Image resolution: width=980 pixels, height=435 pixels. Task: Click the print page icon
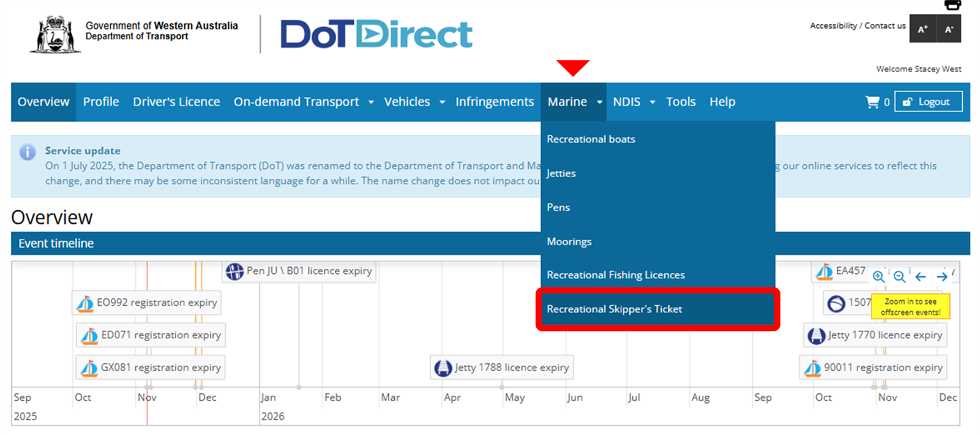point(952,5)
